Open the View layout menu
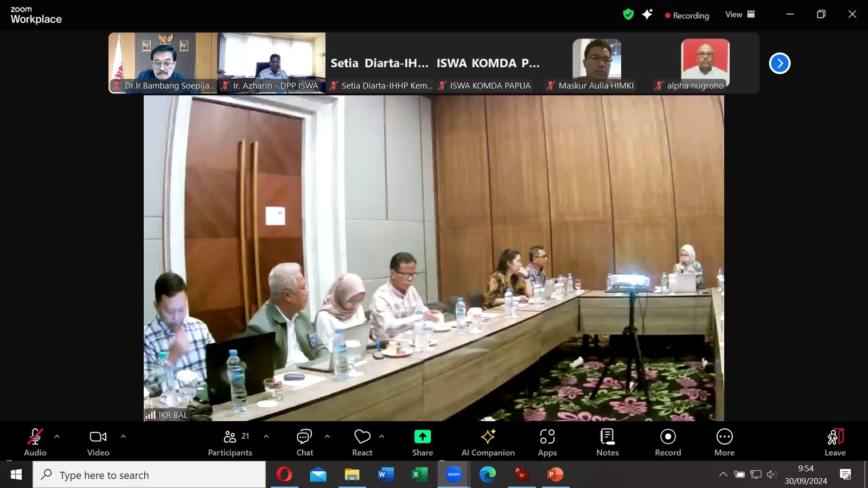Viewport: 868px width, 488px height. pyautogui.click(x=740, y=15)
